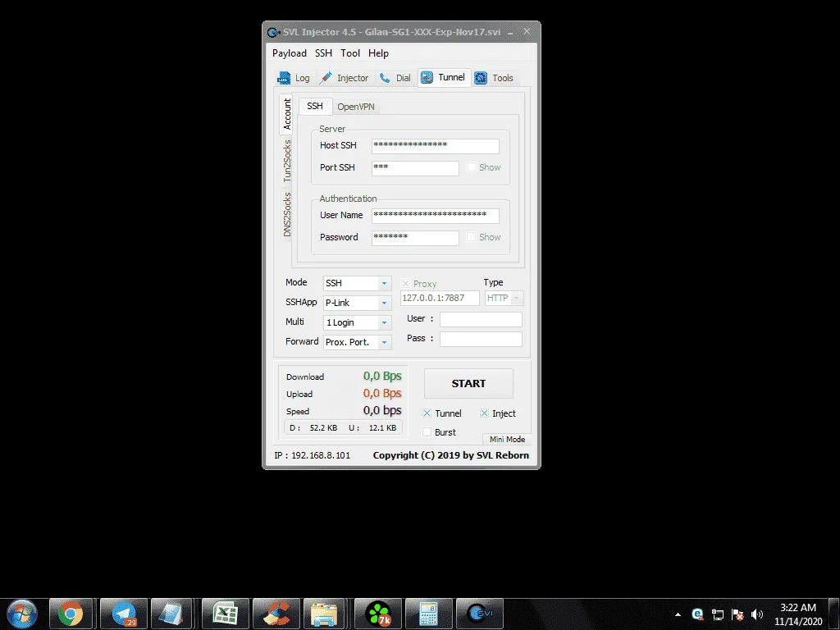Open the Tool menu
This screenshot has height=630, width=840.
[350, 53]
